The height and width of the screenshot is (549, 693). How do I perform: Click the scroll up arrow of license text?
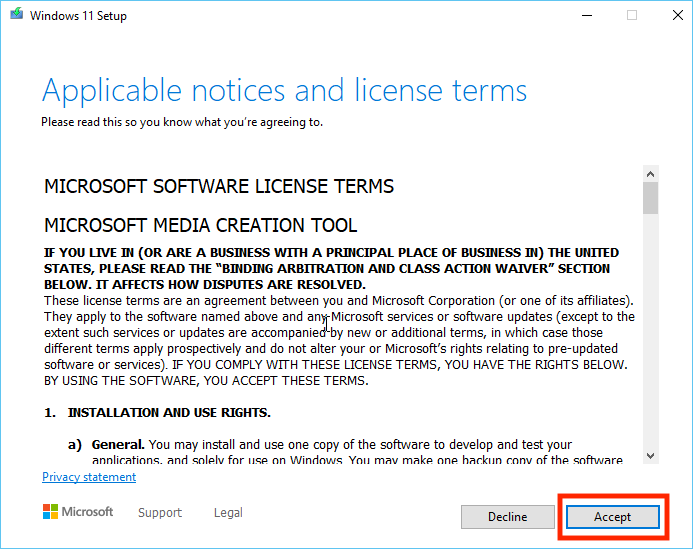(x=650, y=174)
